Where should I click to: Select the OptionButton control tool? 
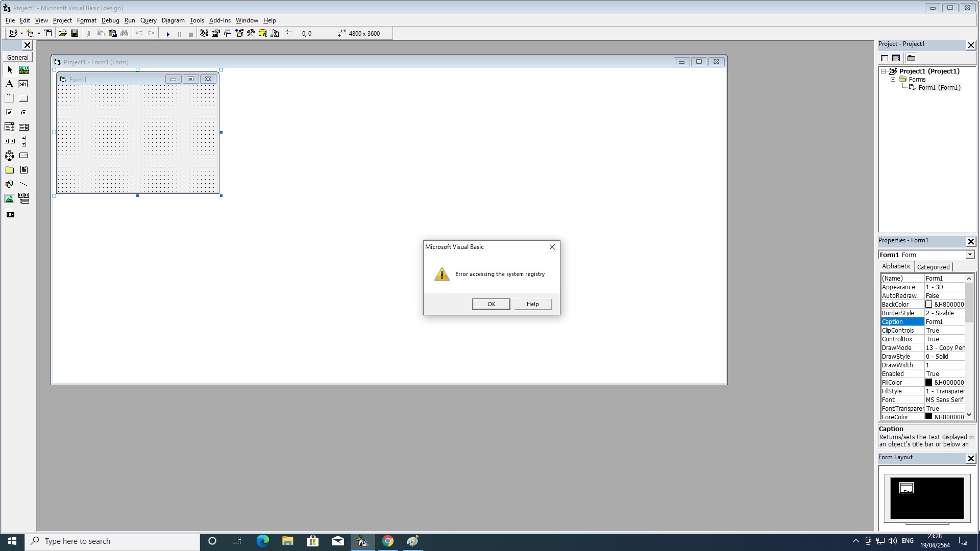pyautogui.click(x=24, y=113)
